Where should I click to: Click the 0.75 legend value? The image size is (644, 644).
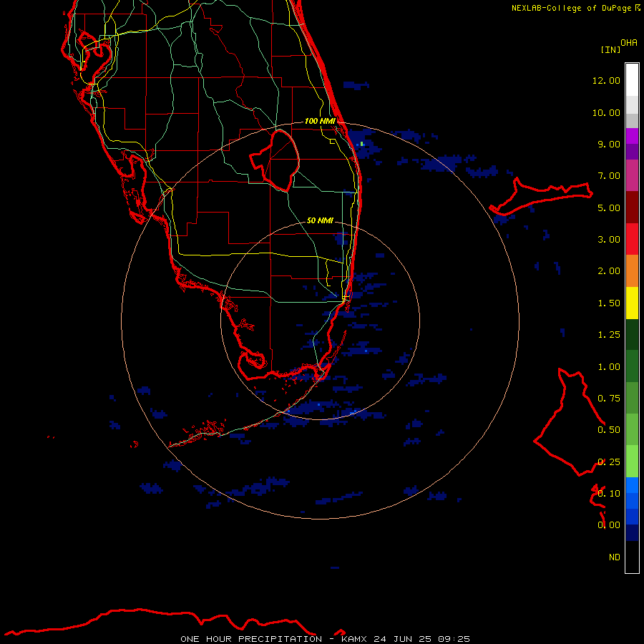click(609, 399)
